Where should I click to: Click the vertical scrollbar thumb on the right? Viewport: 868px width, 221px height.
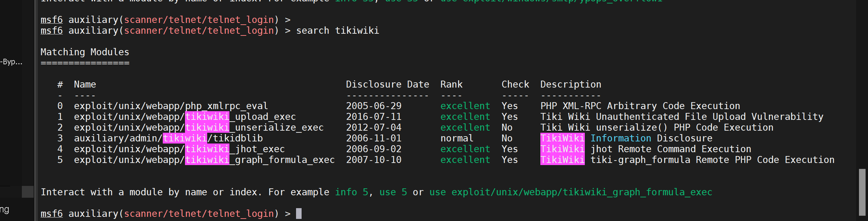click(862, 192)
